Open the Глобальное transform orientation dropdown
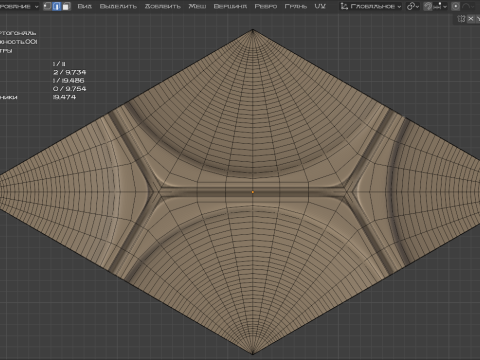 [x=371, y=6]
